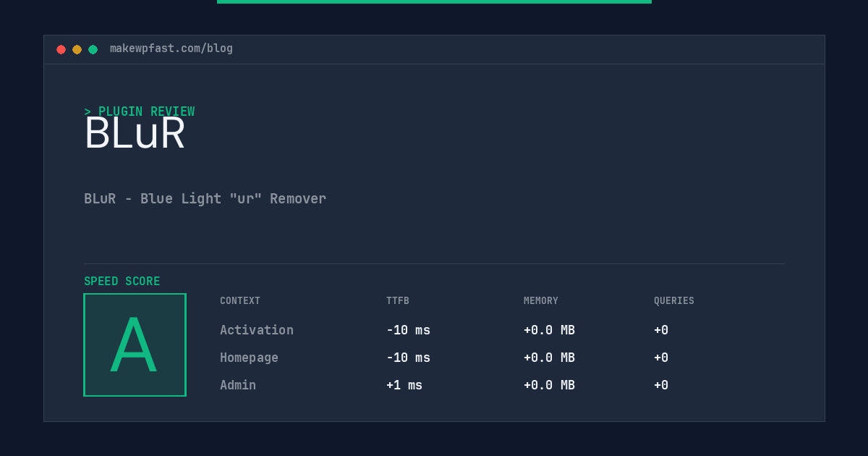Click the Activation TTFB value -10 ms

408,330
